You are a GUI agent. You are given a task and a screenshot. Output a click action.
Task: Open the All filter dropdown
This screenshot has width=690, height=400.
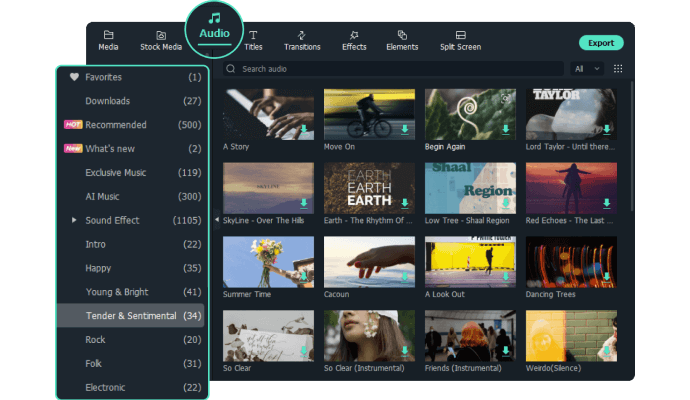pos(587,69)
